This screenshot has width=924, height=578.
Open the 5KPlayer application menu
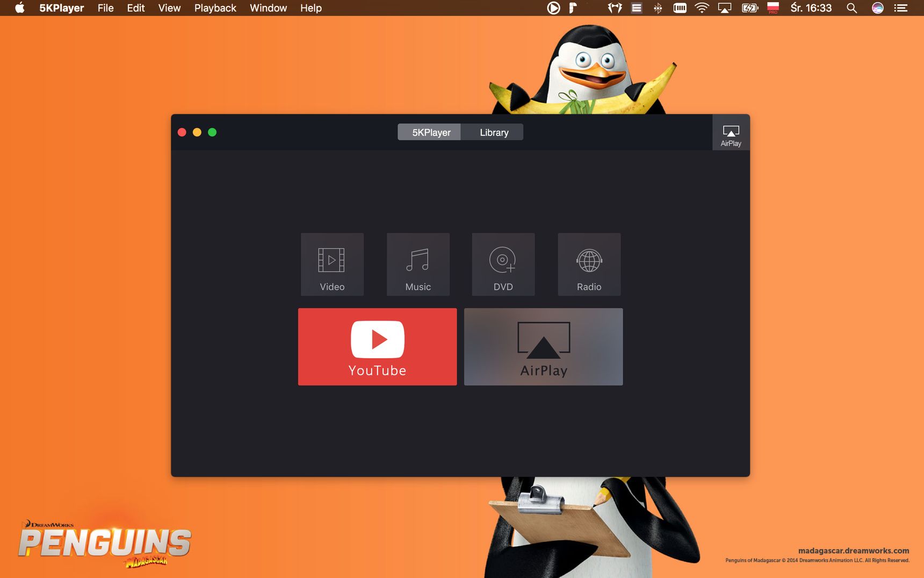click(x=62, y=8)
